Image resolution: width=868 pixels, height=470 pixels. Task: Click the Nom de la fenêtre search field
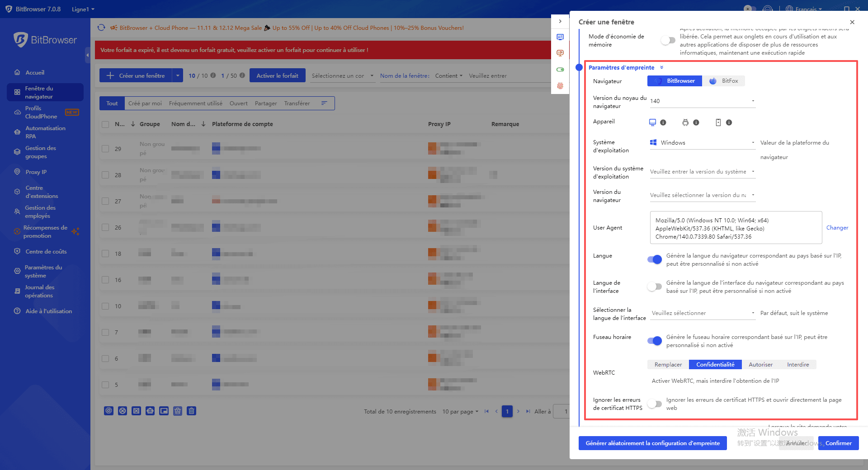click(x=506, y=76)
